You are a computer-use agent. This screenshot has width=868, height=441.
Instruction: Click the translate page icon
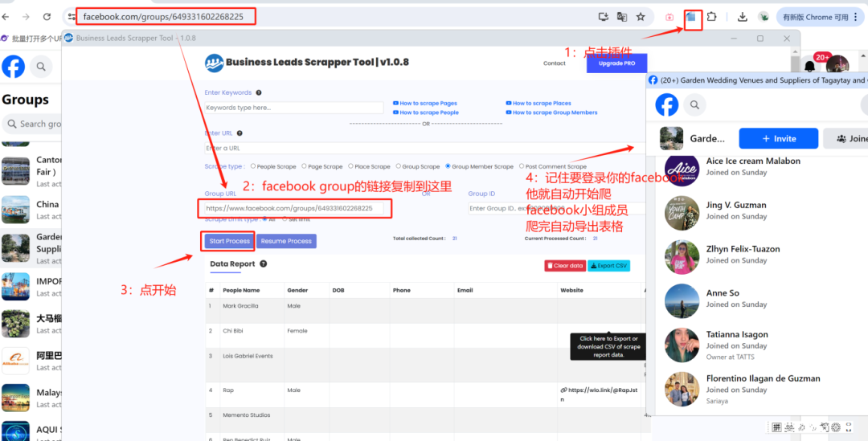coord(622,17)
